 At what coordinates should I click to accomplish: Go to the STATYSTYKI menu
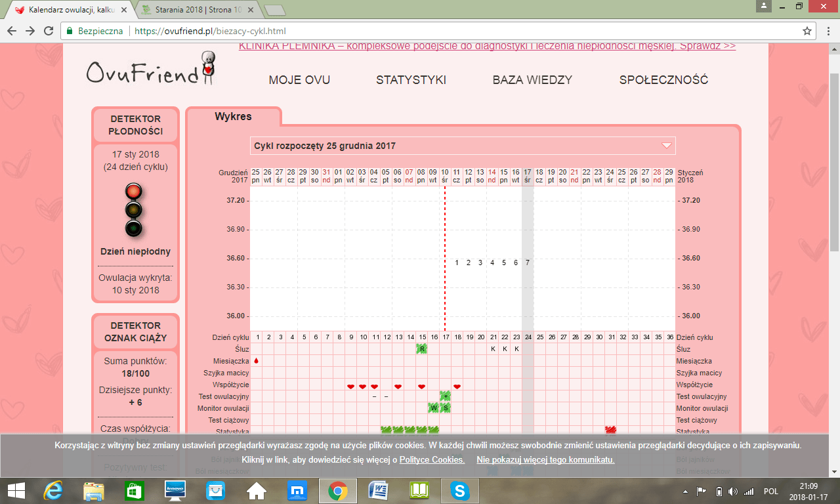[411, 80]
